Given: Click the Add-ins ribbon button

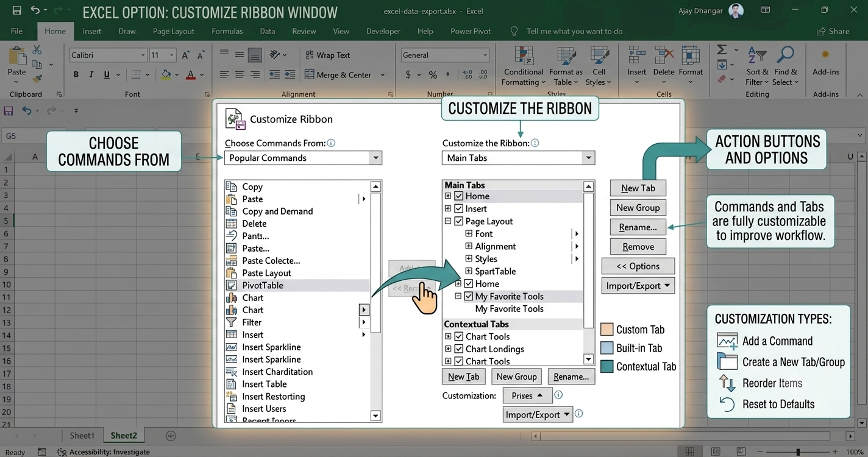Looking at the screenshot, I should point(826,63).
